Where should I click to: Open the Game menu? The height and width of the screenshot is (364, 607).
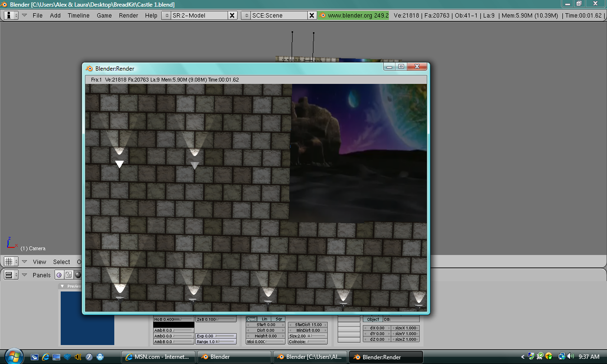[104, 15]
